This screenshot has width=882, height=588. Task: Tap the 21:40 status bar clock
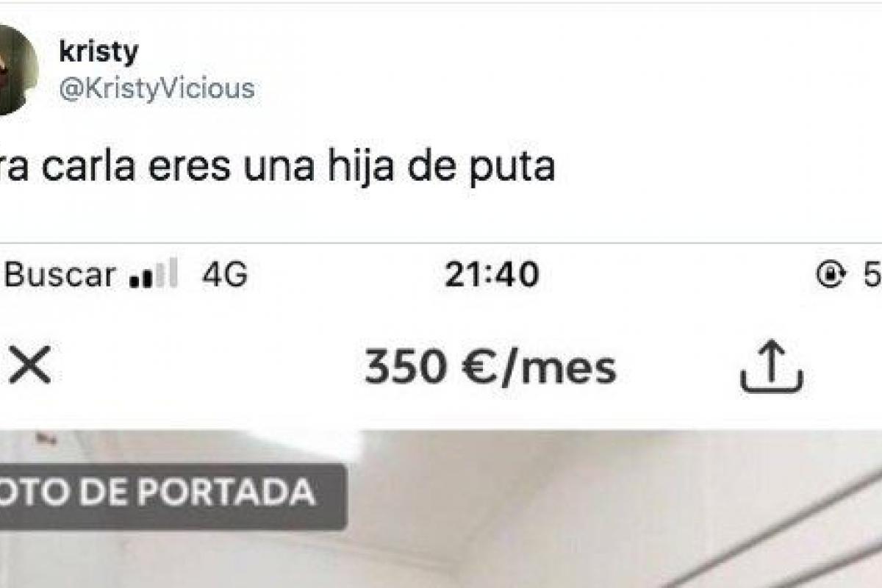pos(492,276)
